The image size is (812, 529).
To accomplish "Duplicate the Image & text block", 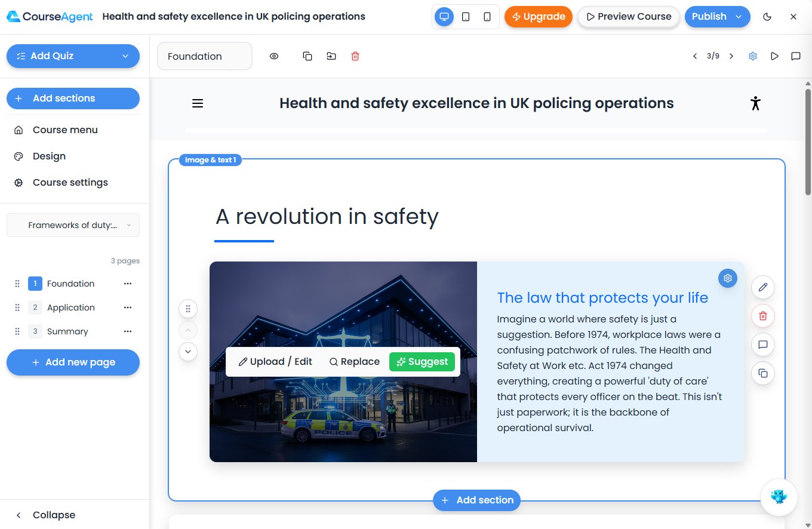I will click(762, 373).
